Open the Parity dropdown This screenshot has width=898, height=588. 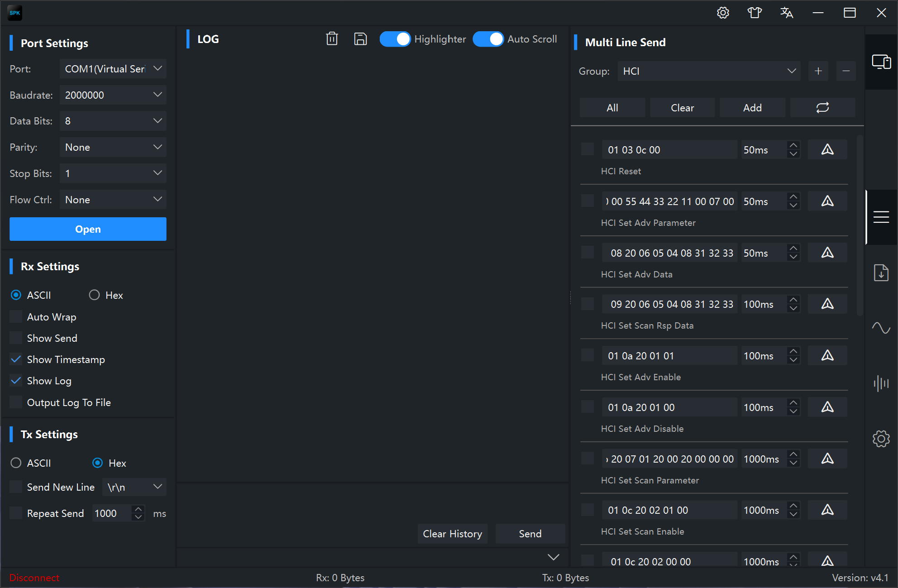(x=113, y=147)
